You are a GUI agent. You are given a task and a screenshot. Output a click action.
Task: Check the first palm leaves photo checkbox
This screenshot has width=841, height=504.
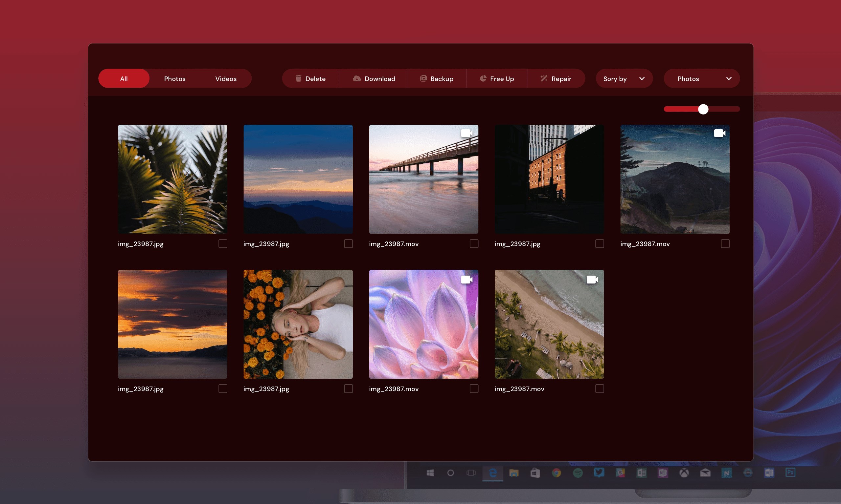(x=223, y=243)
